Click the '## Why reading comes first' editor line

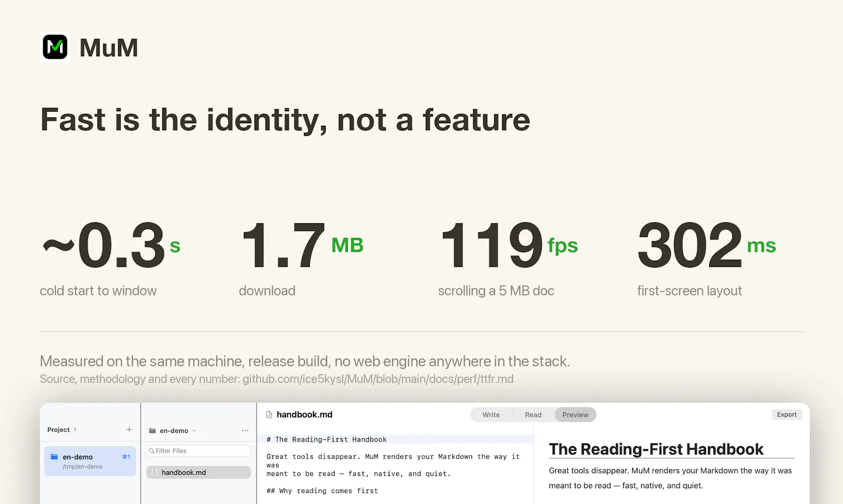(x=322, y=491)
